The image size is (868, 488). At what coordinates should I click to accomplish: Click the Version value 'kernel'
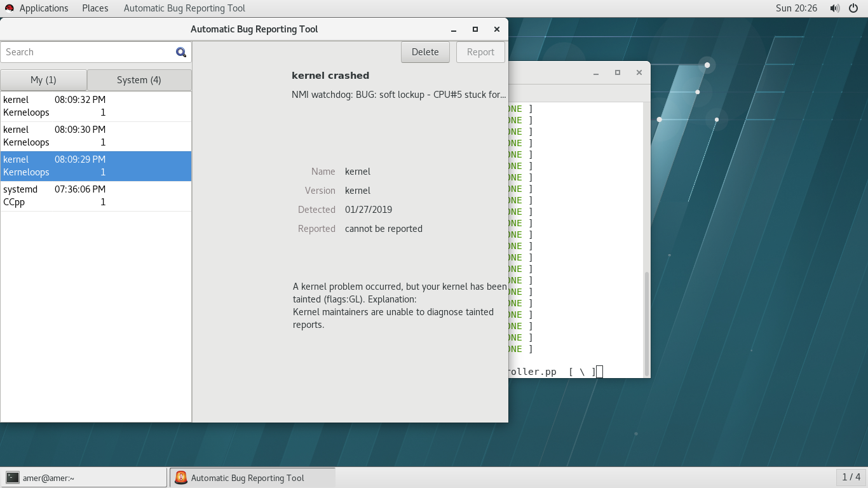[358, 191]
